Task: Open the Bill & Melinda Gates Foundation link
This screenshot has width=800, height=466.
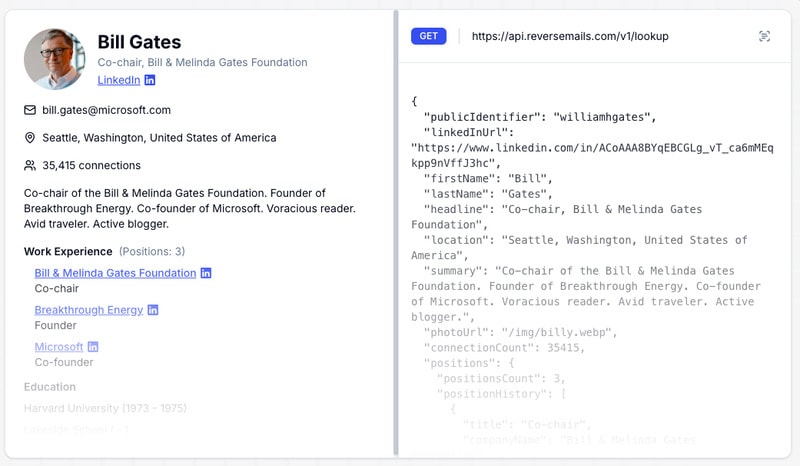Action: (115, 273)
